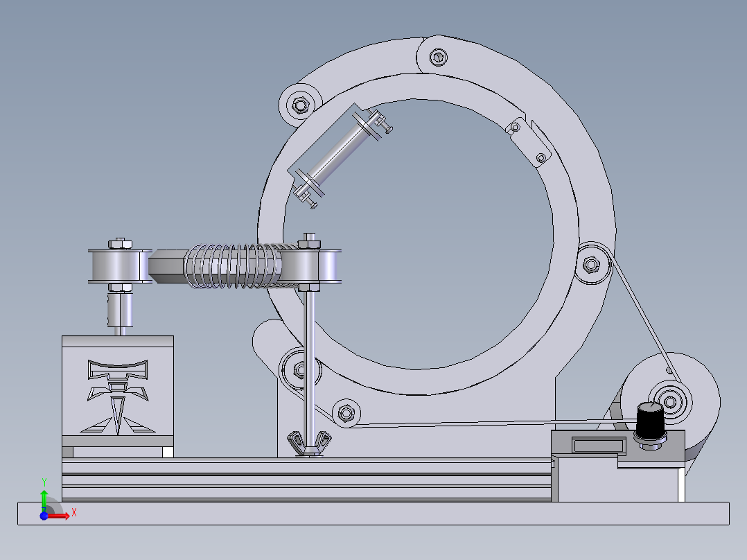
Task: Select the drive belt running to motor pulley
Action: pos(642,317)
